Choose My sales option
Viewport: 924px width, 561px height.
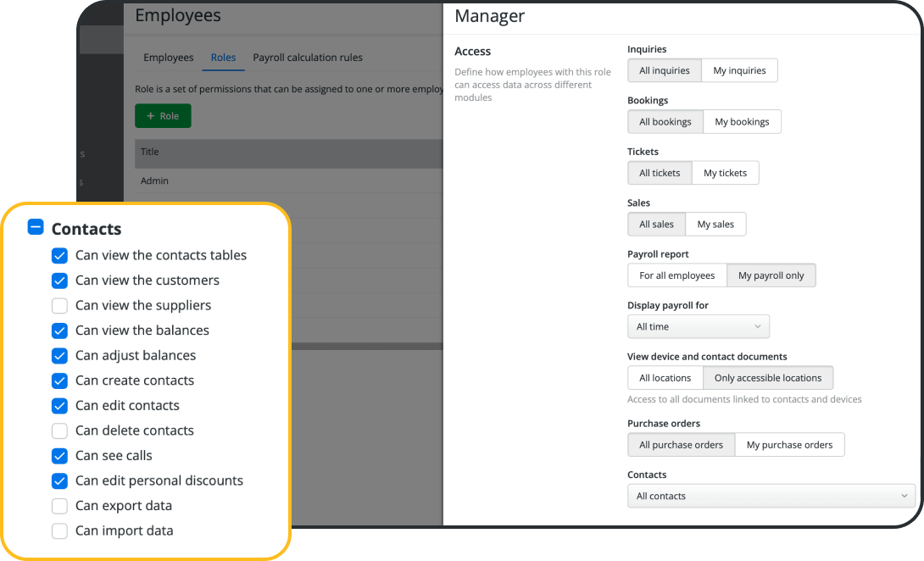[x=716, y=225]
